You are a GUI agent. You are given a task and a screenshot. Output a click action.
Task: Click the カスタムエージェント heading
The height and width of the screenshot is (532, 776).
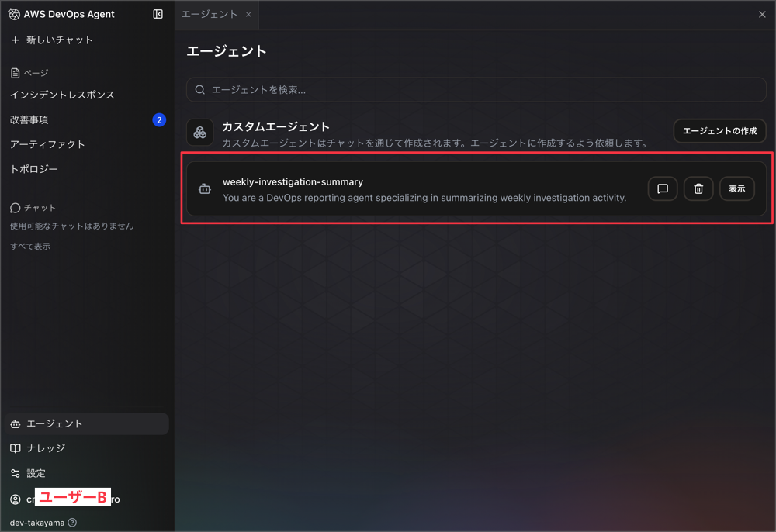click(275, 126)
